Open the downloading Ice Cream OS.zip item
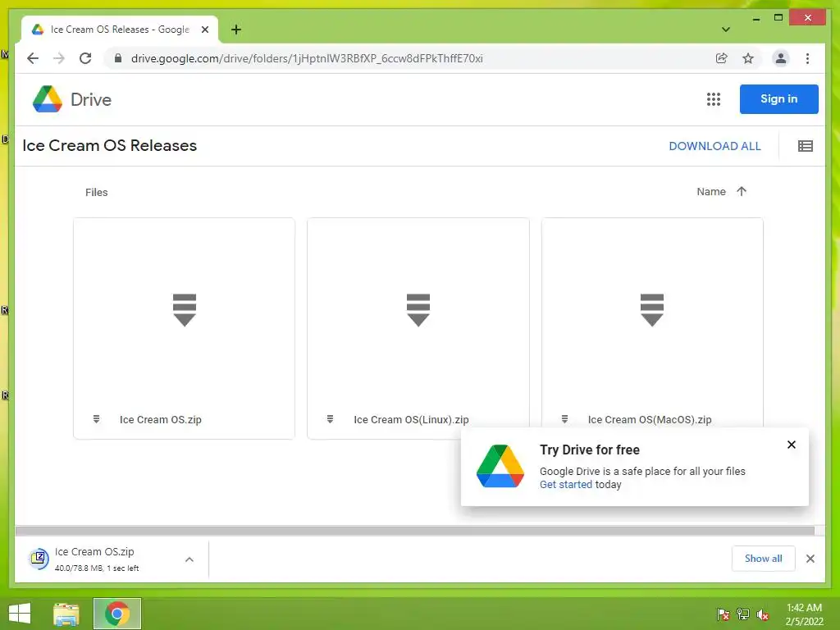The width and height of the screenshot is (840, 630). click(97, 559)
